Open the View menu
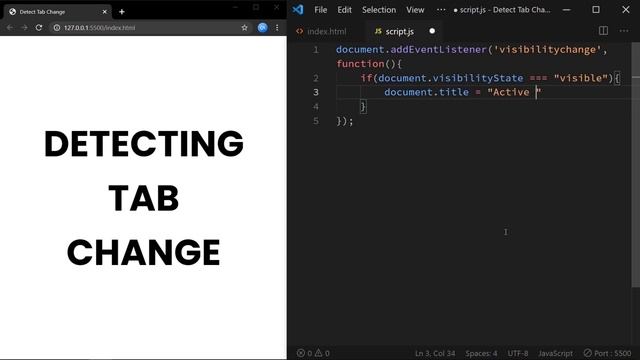Screen dimensions: 640x360 point(415,10)
